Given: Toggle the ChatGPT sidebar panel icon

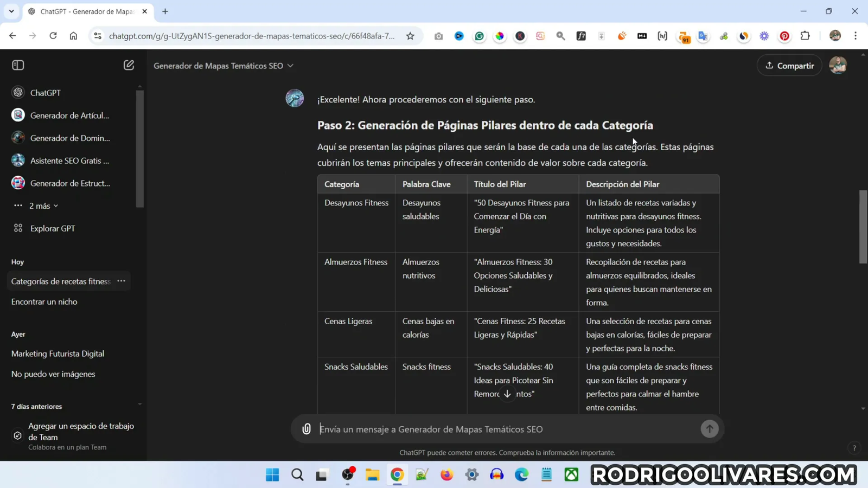Looking at the screenshot, I should pos(18,65).
